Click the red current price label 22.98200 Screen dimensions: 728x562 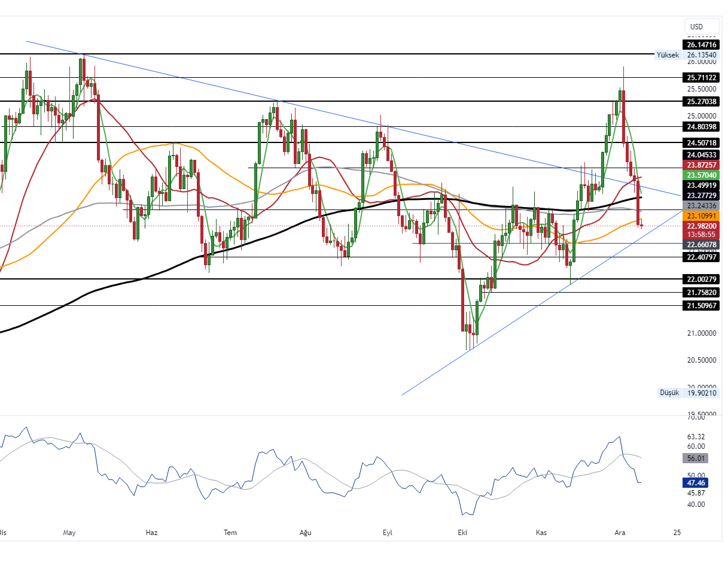coord(702,226)
